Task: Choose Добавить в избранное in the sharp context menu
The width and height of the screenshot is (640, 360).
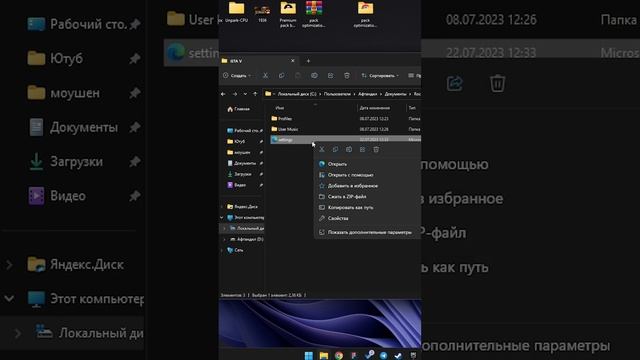Action: 367,186
